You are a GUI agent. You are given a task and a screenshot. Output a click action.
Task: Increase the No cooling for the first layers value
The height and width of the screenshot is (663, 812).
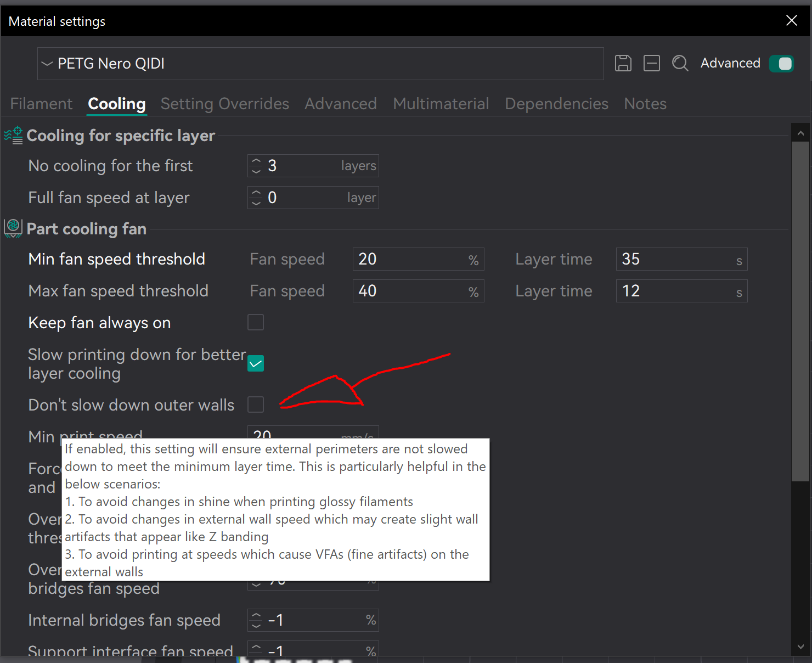[x=256, y=161]
